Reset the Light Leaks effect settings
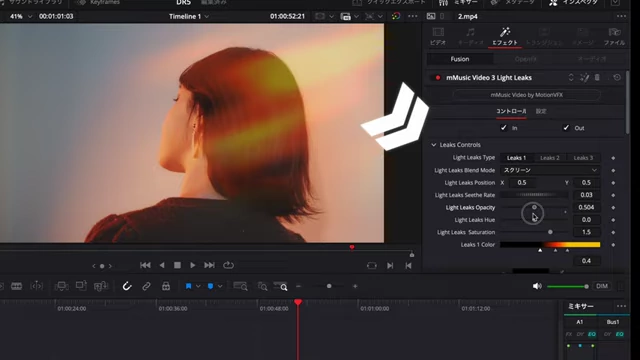This screenshot has height=360, width=640. click(x=617, y=78)
